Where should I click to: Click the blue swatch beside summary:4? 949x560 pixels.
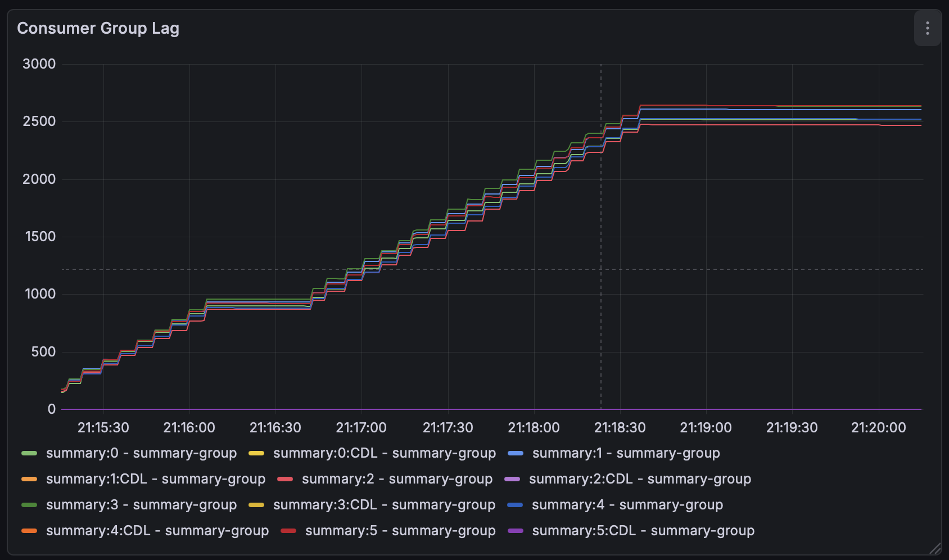(515, 505)
